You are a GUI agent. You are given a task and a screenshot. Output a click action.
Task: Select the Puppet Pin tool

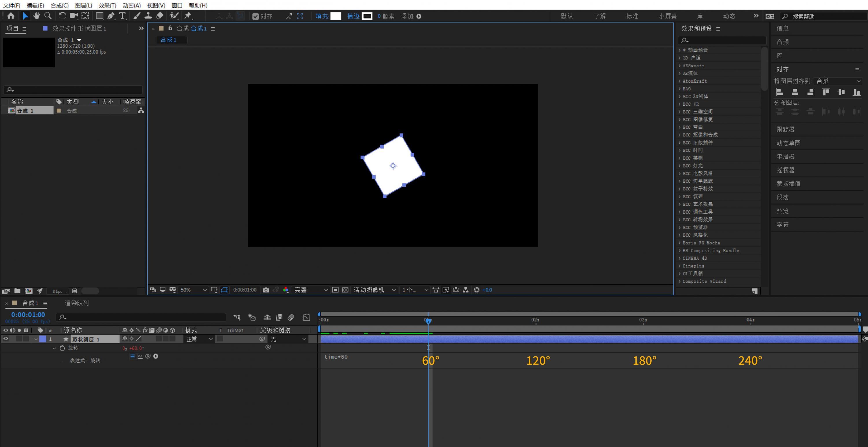pos(188,16)
